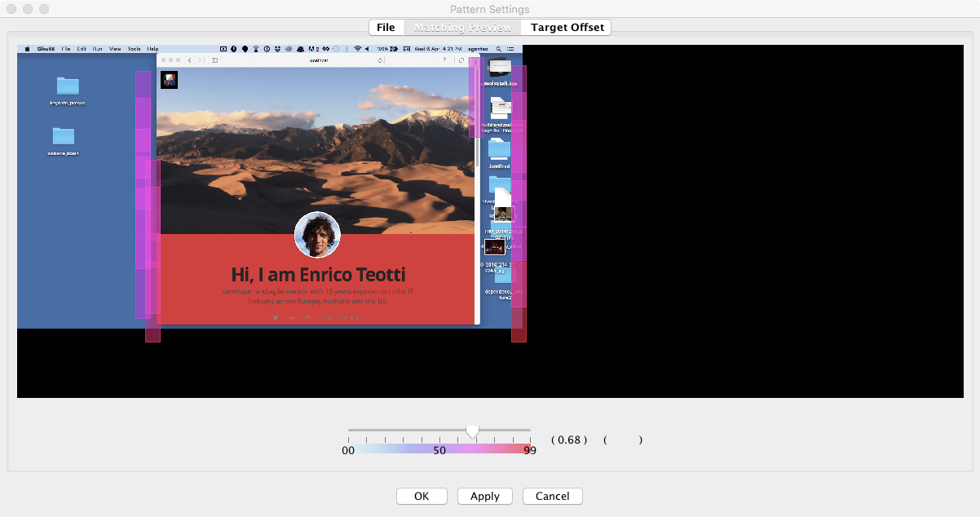Viewport: 980px width, 517px height.
Task: Click the webers_down folder icon in preview
Action: (x=64, y=136)
